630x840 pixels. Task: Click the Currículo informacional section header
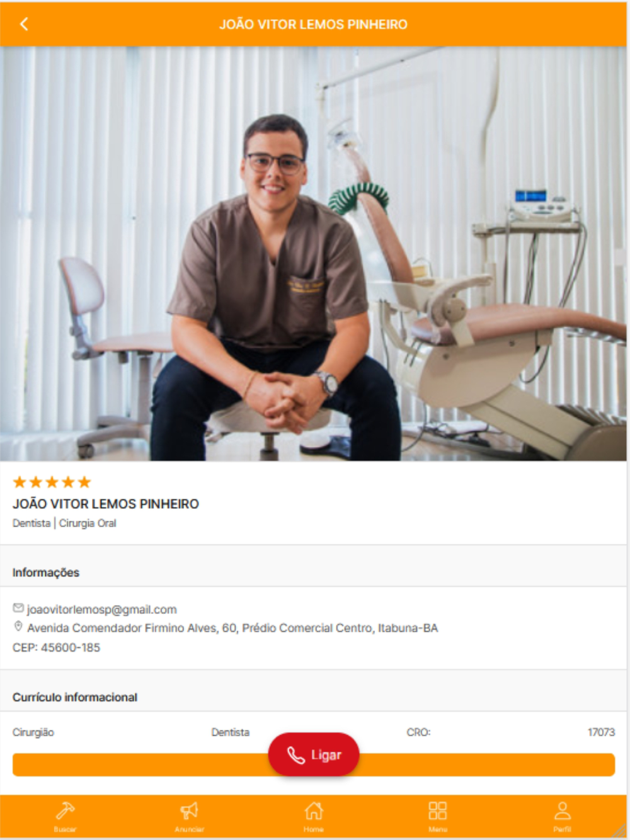coord(75,697)
